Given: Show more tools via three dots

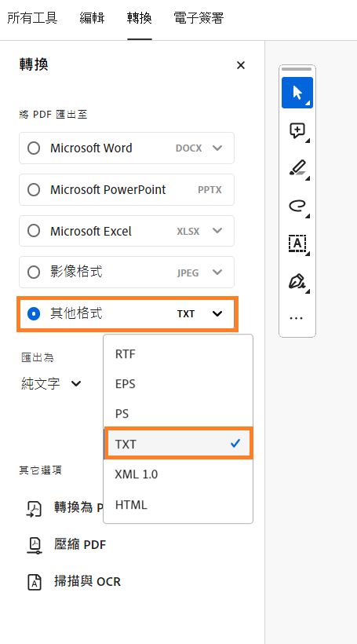Looking at the screenshot, I should (x=297, y=318).
